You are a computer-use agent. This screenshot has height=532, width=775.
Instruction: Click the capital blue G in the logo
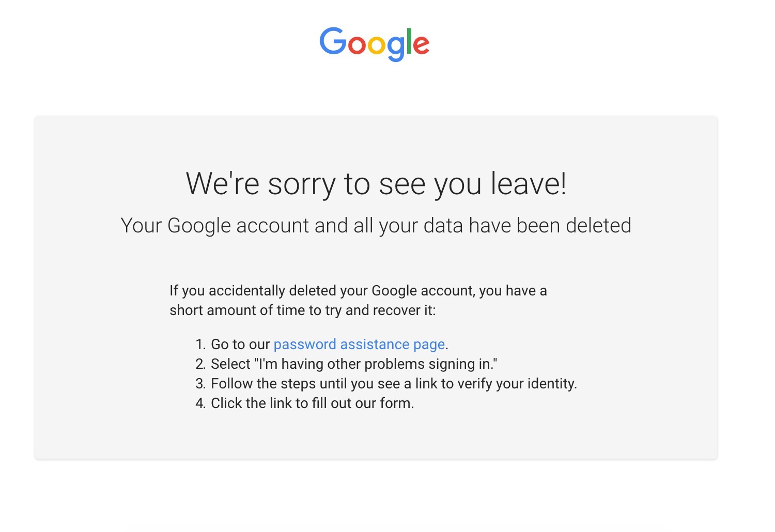[333, 41]
